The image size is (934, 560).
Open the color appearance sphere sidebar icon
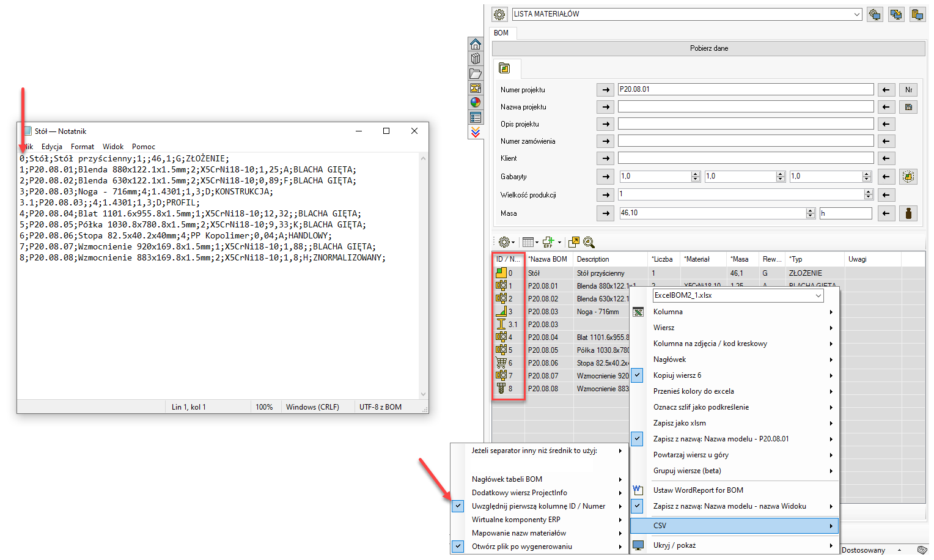point(476,103)
